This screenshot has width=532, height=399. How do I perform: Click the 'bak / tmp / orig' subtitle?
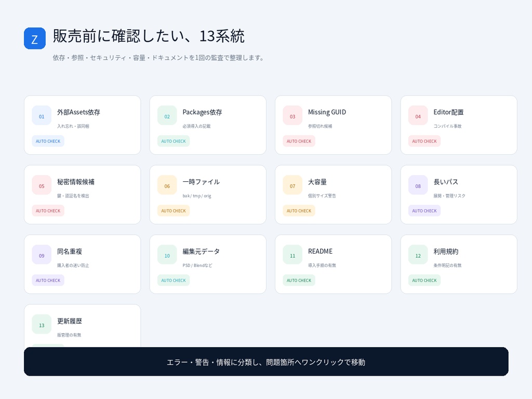(x=197, y=196)
